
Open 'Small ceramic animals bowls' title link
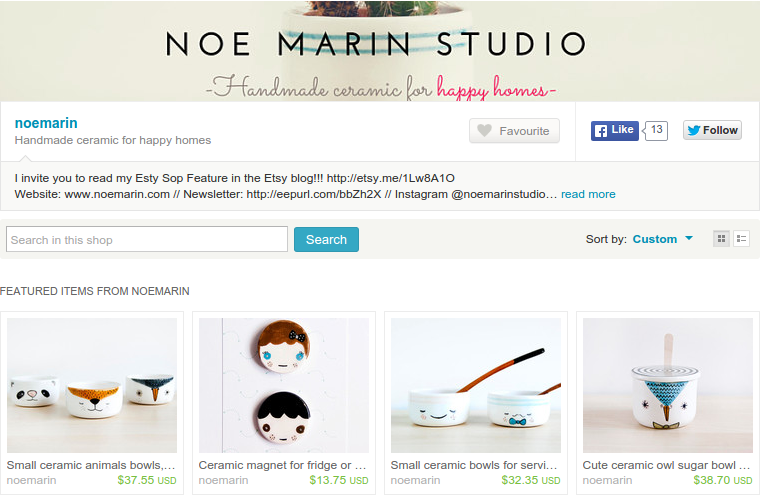[x=91, y=465]
